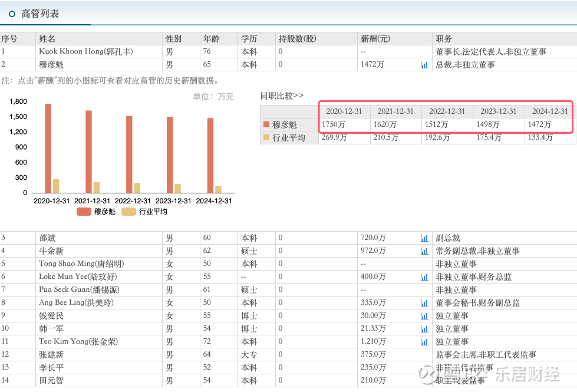The image size is (577, 392).
Task: Select the name 韩一军 in the table
Action: tap(51, 329)
